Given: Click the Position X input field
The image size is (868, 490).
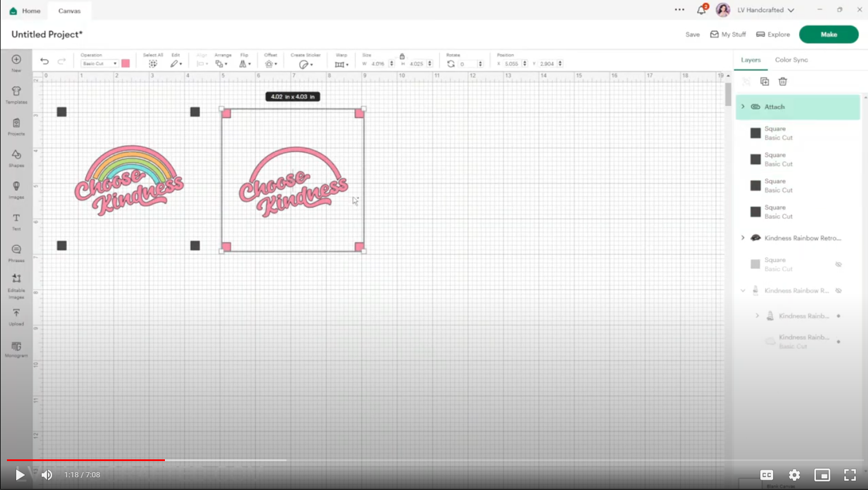Looking at the screenshot, I should point(512,64).
